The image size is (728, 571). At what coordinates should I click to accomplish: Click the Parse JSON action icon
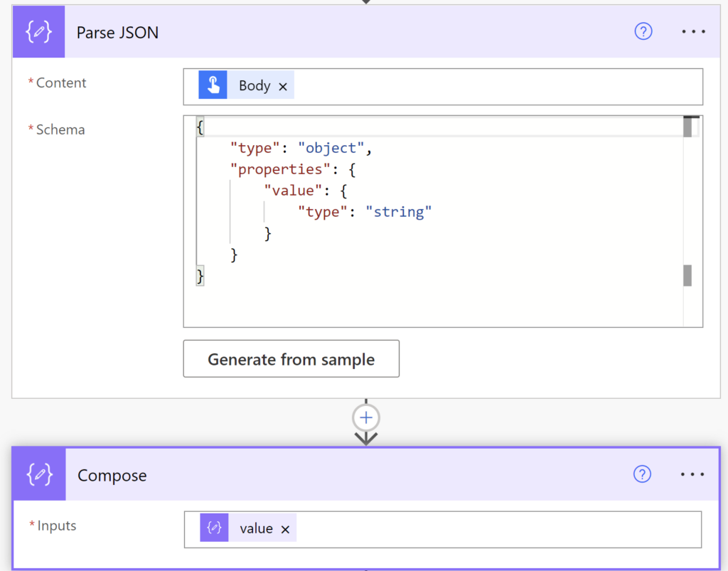[38, 31]
